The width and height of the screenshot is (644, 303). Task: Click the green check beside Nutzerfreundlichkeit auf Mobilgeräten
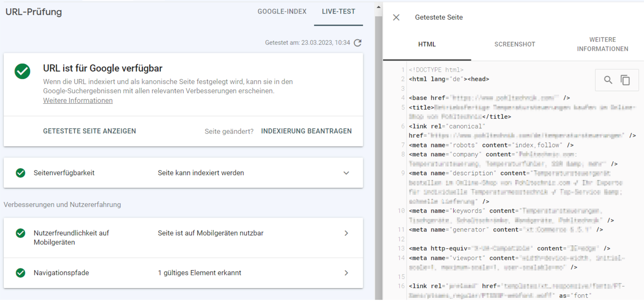tap(21, 233)
